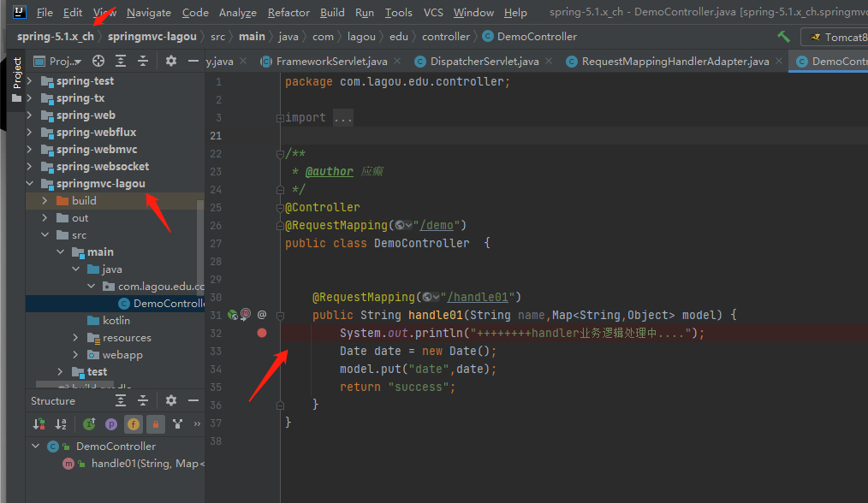
Task: Collapse All in the Project panel toolbar
Action: tap(143, 61)
